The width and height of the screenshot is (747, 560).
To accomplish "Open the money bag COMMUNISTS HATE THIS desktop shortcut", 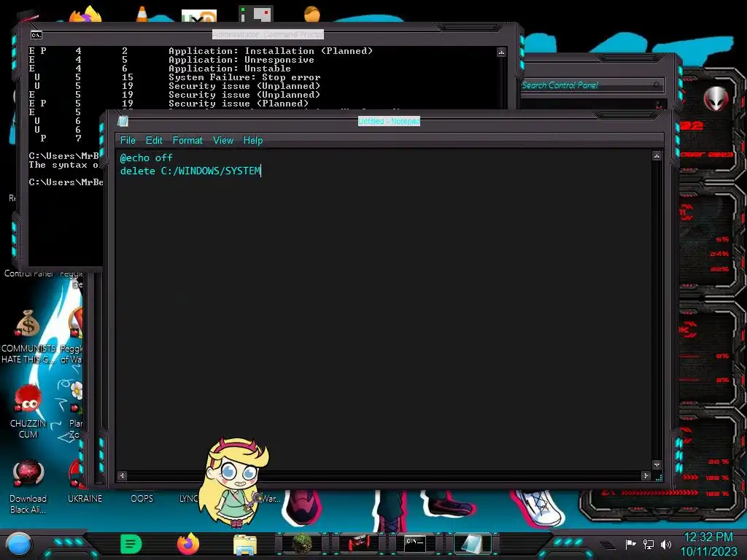I will pyautogui.click(x=28, y=323).
